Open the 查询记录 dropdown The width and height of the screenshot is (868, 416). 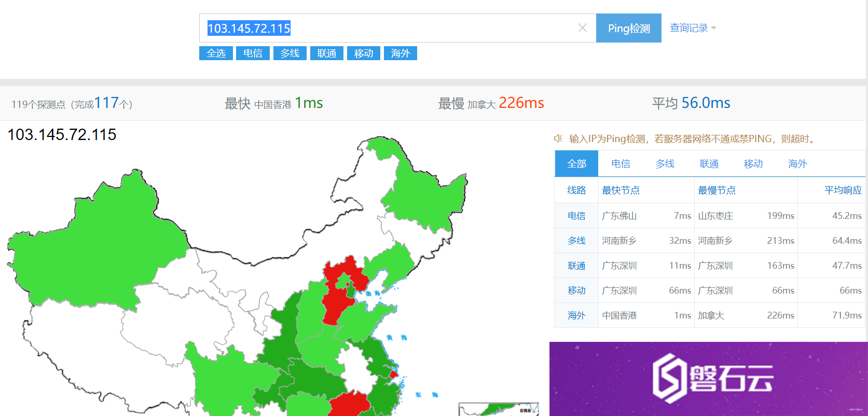(x=693, y=28)
